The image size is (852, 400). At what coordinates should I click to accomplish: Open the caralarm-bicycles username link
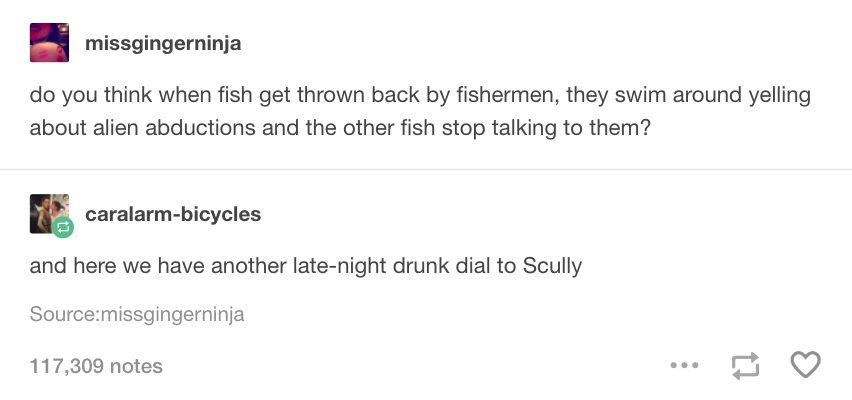(173, 214)
